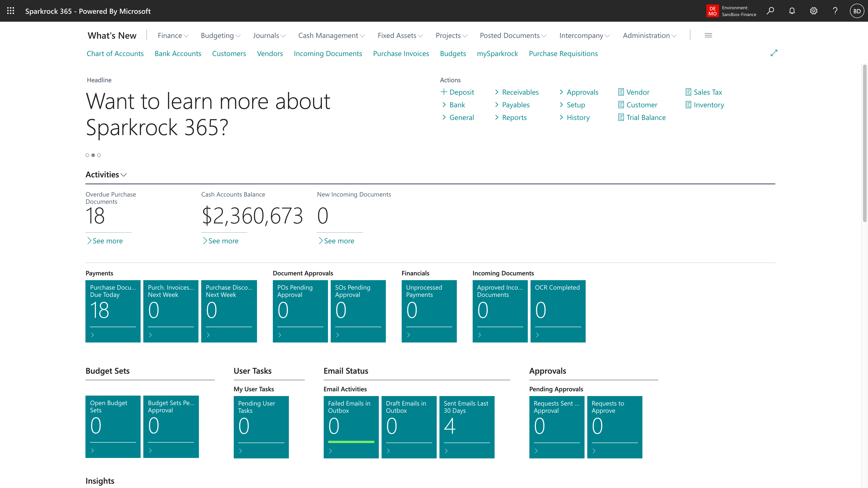Image resolution: width=868 pixels, height=488 pixels.
Task: Click the help question mark icon
Action: [x=835, y=11]
